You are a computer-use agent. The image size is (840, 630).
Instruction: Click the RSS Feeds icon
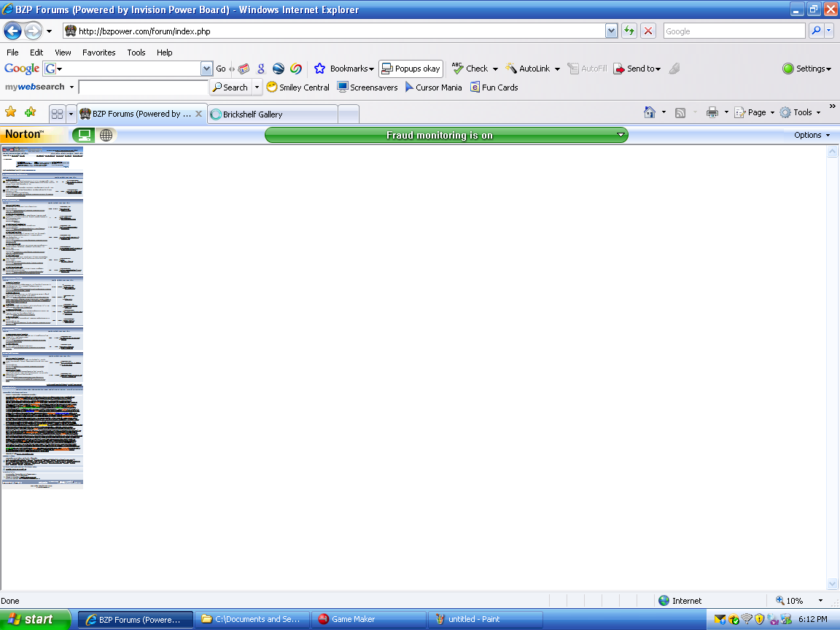(680, 112)
